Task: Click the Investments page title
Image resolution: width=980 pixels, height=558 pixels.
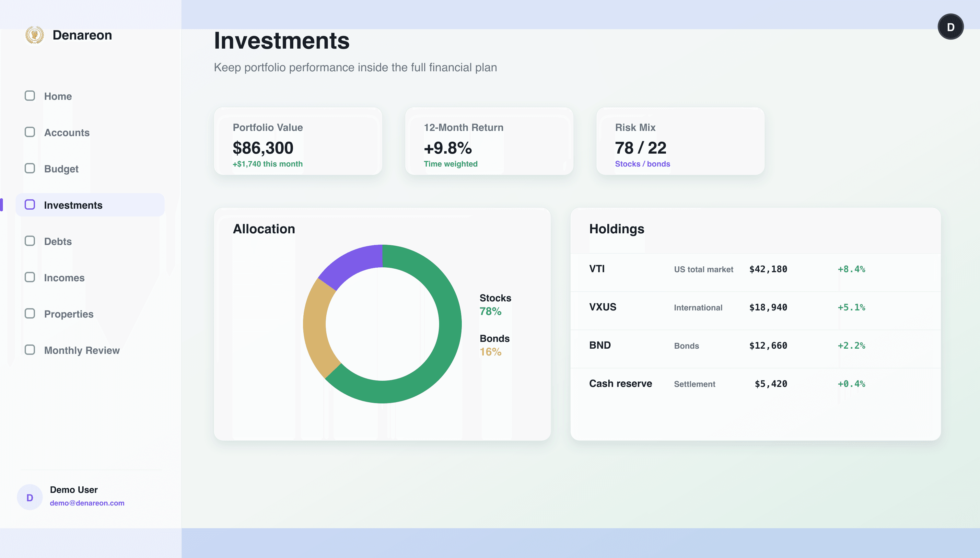Action: [282, 41]
